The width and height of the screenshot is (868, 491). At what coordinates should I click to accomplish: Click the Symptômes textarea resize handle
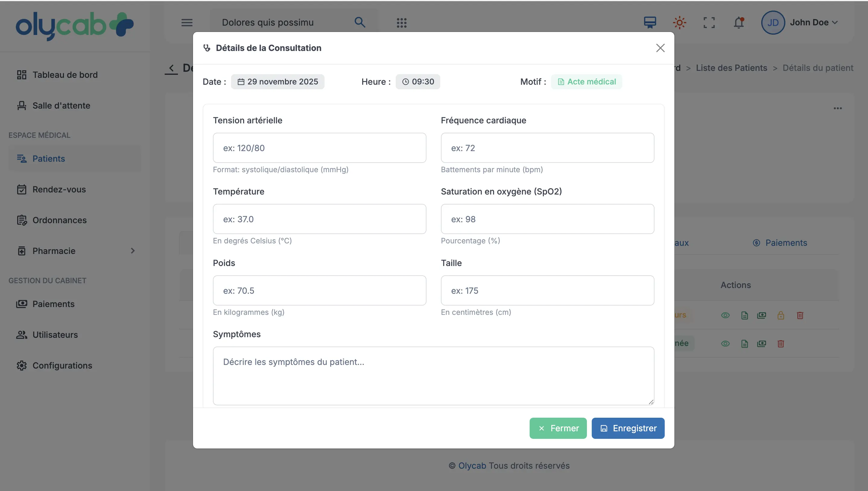tap(651, 402)
